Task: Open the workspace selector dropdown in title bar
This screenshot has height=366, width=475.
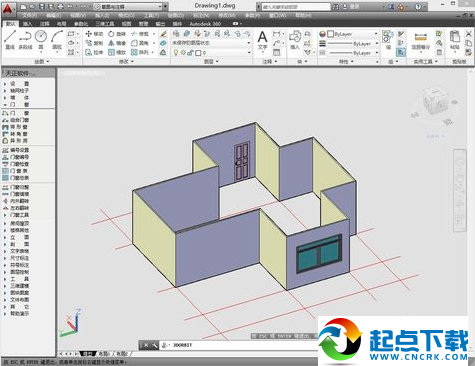Action: (x=128, y=7)
